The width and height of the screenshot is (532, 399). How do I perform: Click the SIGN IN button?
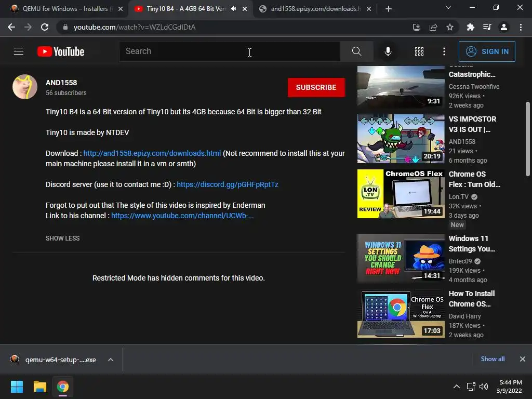487,51
